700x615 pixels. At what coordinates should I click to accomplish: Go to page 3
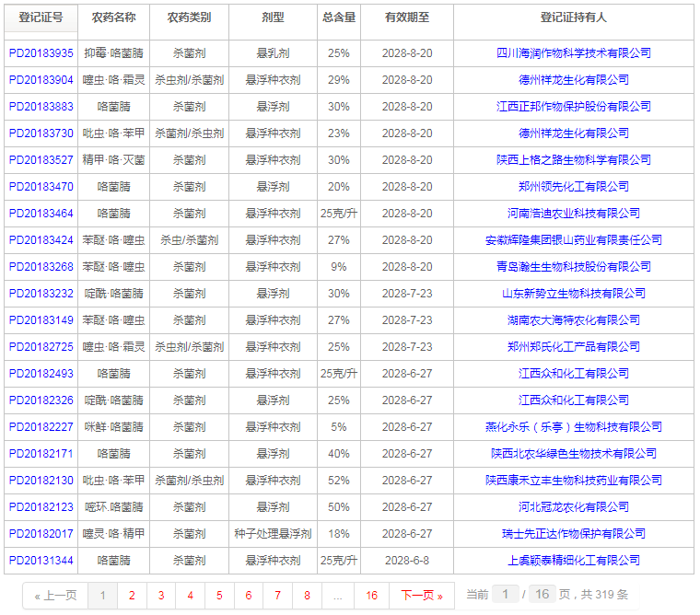click(x=161, y=596)
